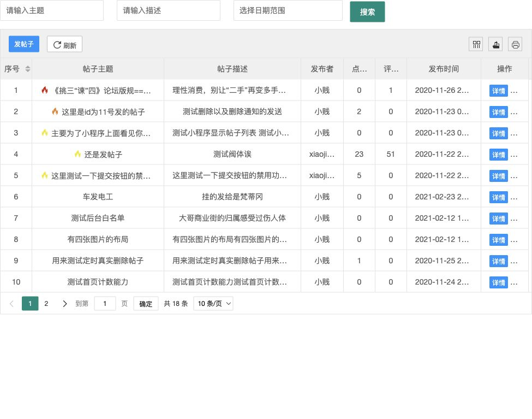532x419 pixels.
Task: Click the 搜索 search button
Action: coord(367,12)
